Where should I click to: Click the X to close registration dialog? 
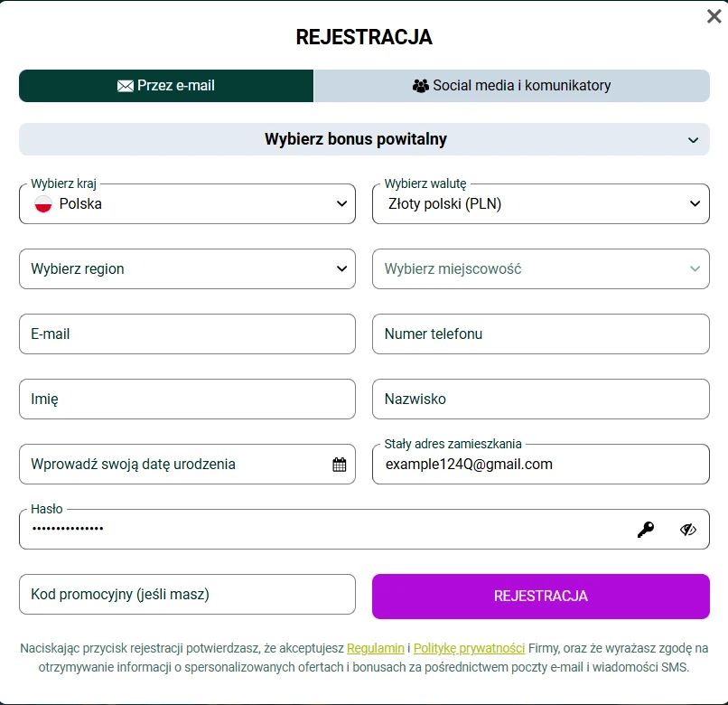(713, 15)
